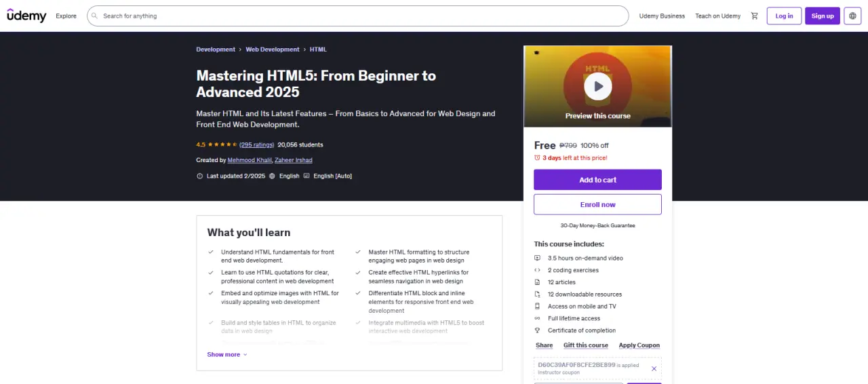Click the checkmark beside Master HTML formatting
868x384 pixels.
click(x=358, y=252)
